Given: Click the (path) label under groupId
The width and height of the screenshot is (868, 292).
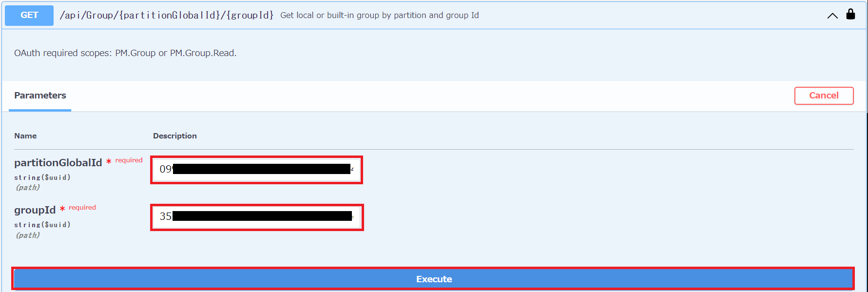Looking at the screenshot, I should tap(28, 235).
